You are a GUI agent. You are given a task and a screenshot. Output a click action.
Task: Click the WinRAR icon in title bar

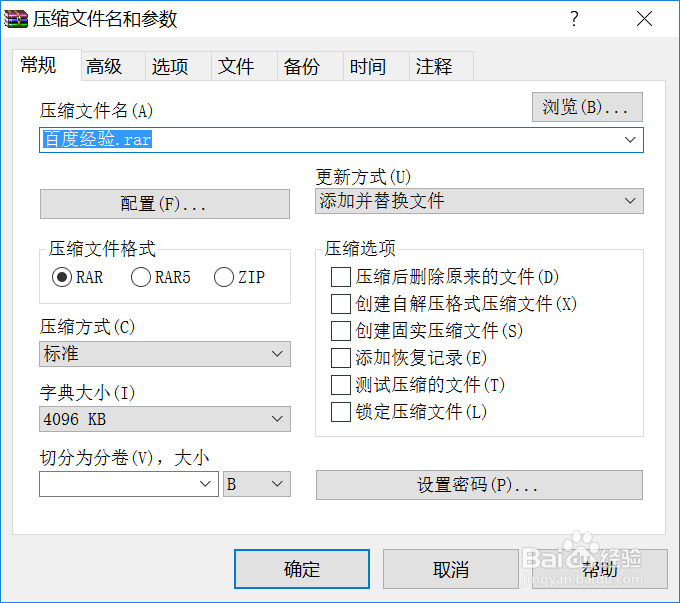16,19
